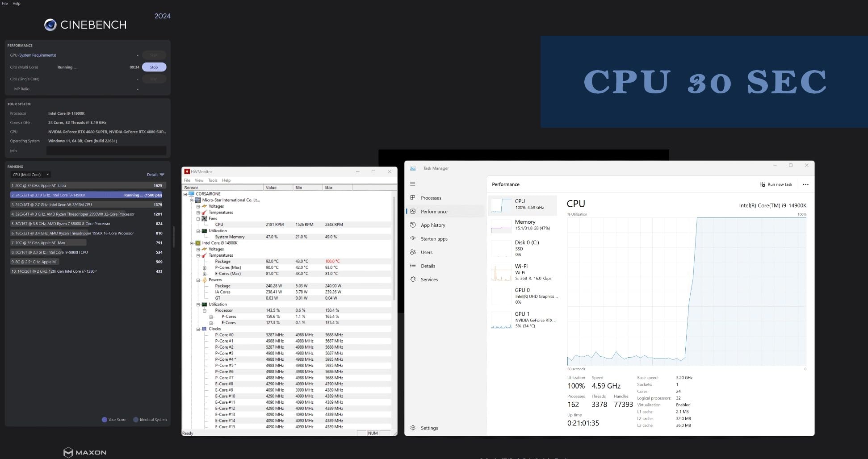This screenshot has width=868, height=459.
Task: Open the ranking CPU (Multi Core) dropdown
Action: 31,175
